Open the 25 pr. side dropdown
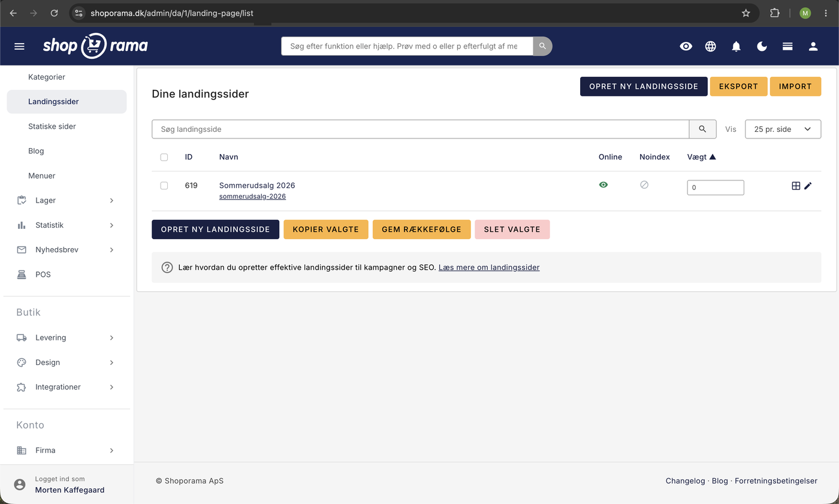Image resolution: width=839 pixels, height=504 pixels. [783, 129]
